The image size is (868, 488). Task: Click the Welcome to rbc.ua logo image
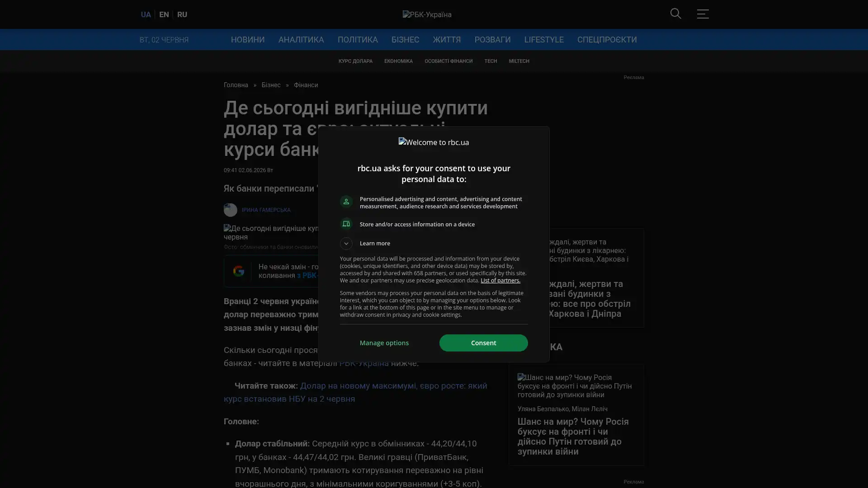click(x=434, y=142)
